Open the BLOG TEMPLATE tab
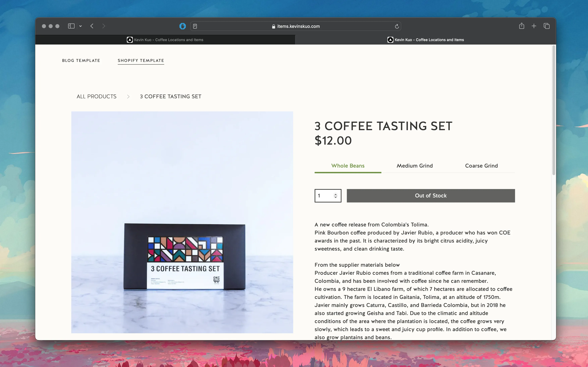Image resolution: width=588 pixels, height=367 pixels. click(81, 60)
